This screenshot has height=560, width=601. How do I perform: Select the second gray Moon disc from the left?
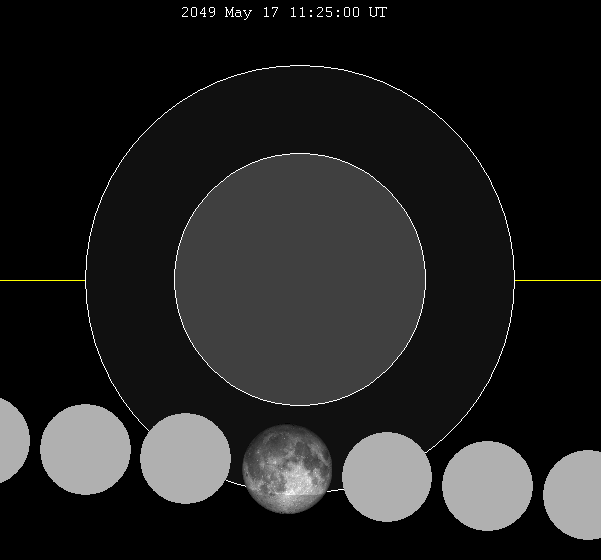[x=86, y=449]
